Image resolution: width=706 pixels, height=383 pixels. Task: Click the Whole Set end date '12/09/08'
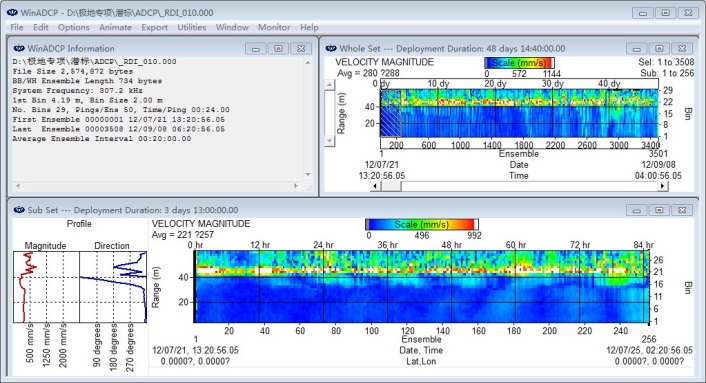(658, 164)
